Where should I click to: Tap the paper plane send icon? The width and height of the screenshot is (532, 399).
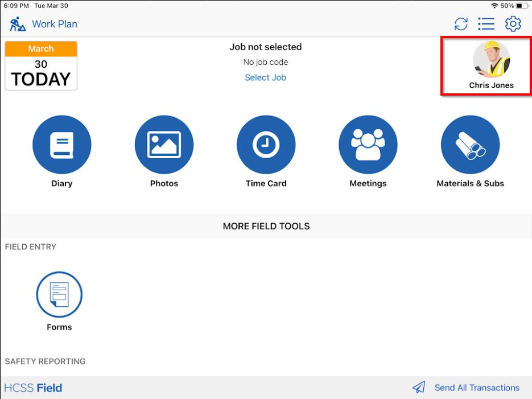[419, 388]
